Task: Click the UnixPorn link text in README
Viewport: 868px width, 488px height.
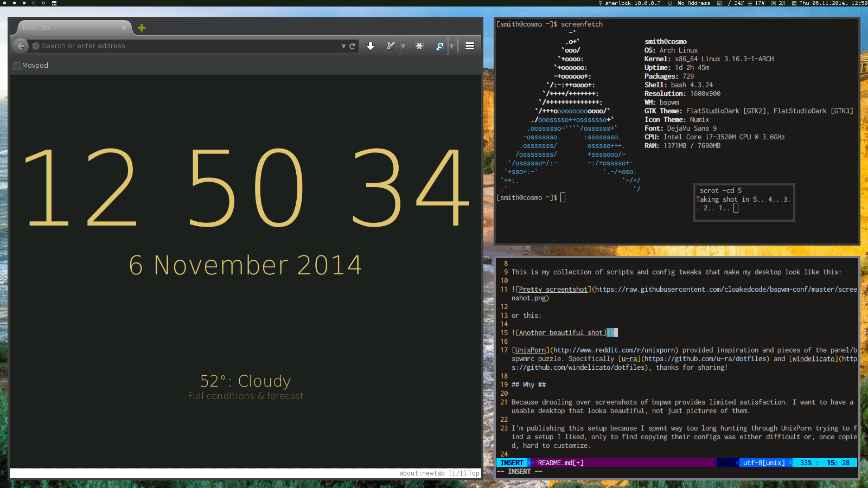Action: point(531,350)
